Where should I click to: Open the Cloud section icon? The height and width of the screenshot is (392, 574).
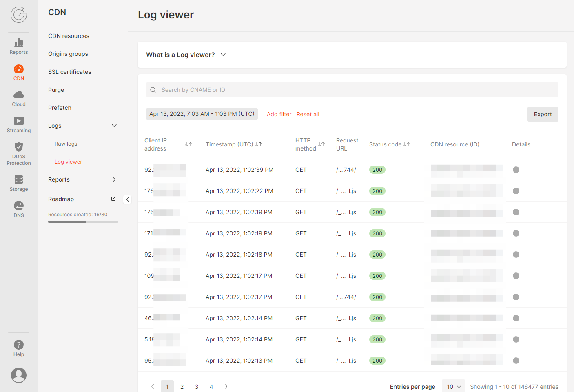(19, 98)
